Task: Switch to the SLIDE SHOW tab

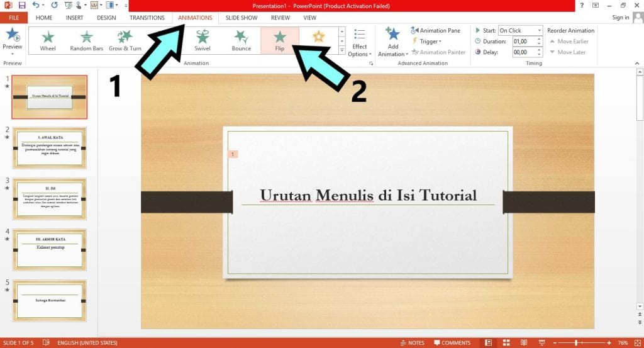Action: 241,18
